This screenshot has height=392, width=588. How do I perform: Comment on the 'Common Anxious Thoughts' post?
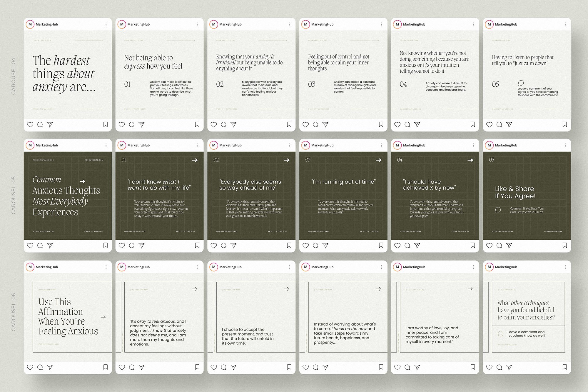40,246
